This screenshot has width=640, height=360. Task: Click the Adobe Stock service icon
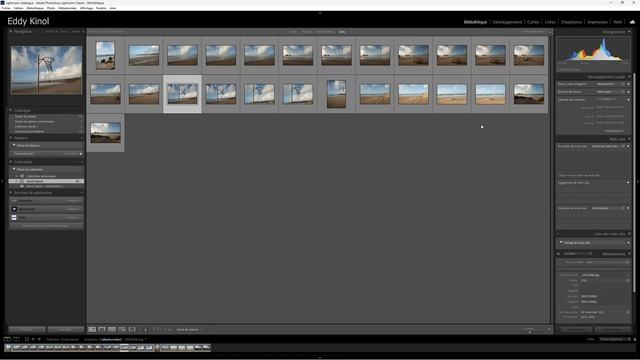coord(14,209)
